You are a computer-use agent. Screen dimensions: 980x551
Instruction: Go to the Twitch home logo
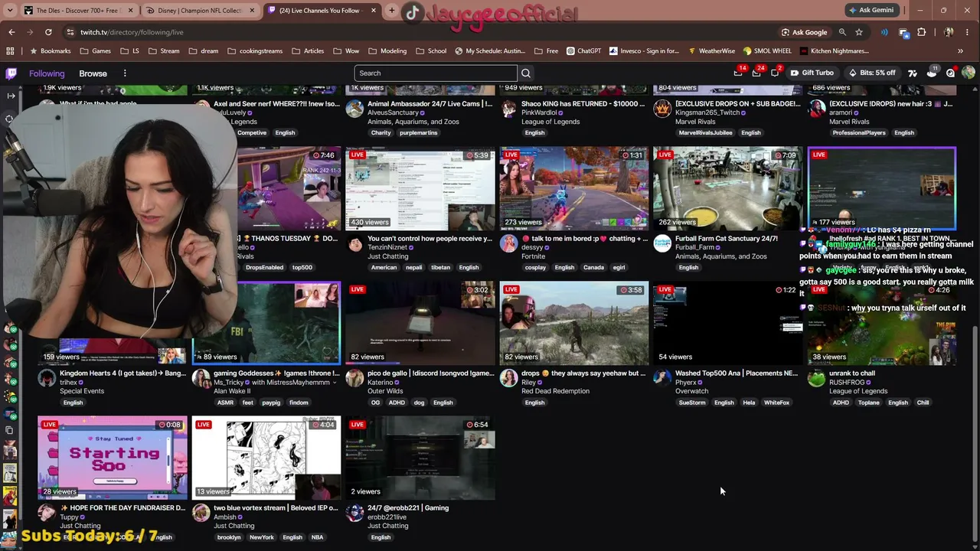(11, 73)
